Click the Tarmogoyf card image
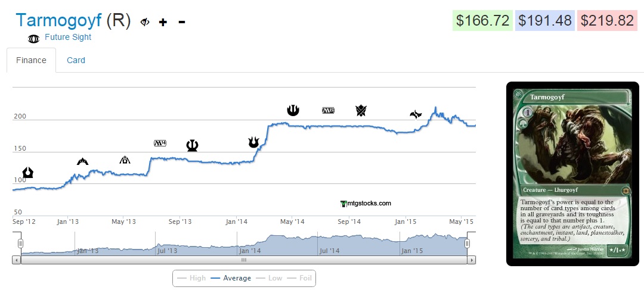The width and height of the screenshot is (644, 290). (572, 173)
